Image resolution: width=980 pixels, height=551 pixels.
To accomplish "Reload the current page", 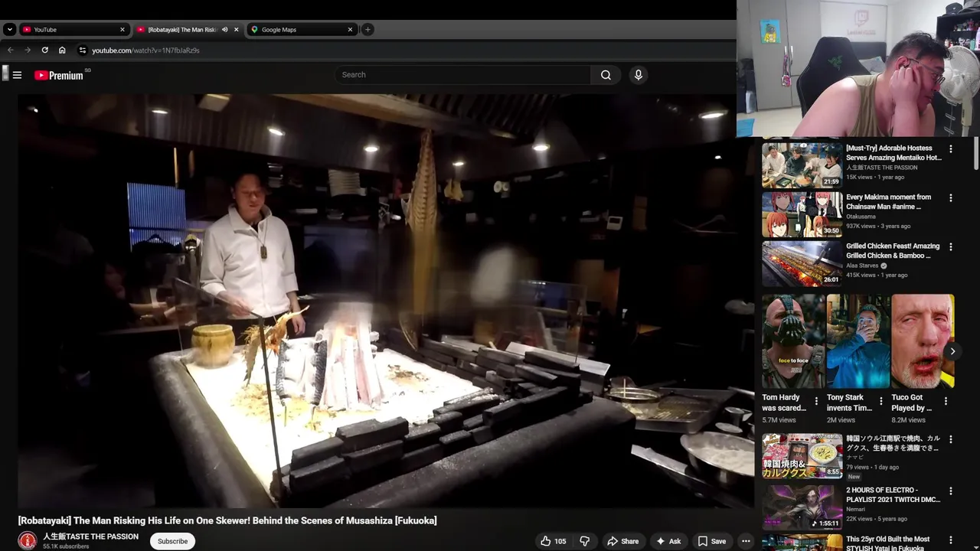I will click(44, 51).
